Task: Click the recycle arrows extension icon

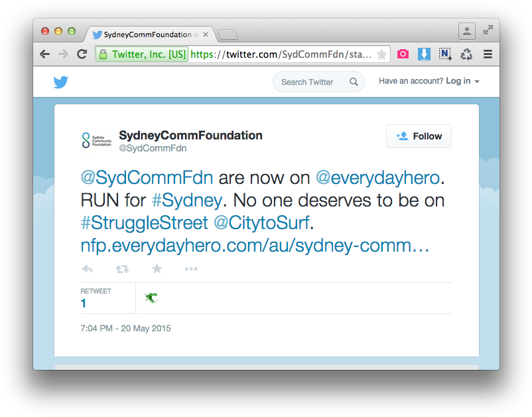Action: [x=466, y=54]
